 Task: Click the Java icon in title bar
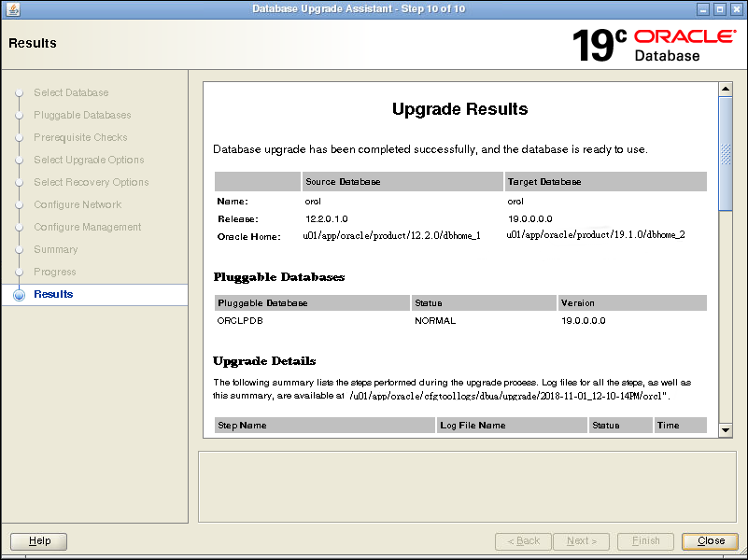click(11, 9)
